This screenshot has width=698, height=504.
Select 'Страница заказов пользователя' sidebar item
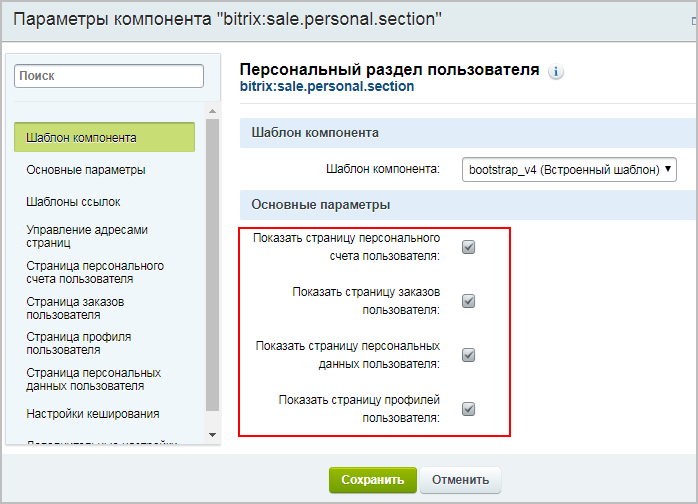[x=75, y=307]
